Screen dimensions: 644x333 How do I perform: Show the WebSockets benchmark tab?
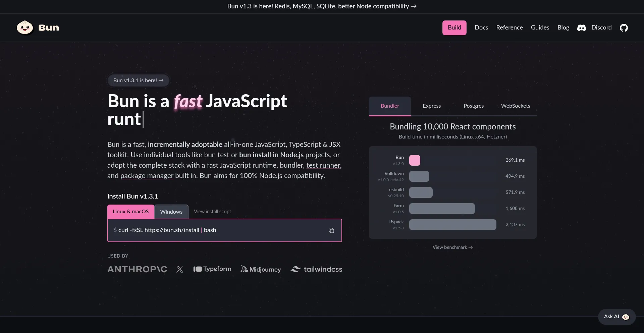516,106
